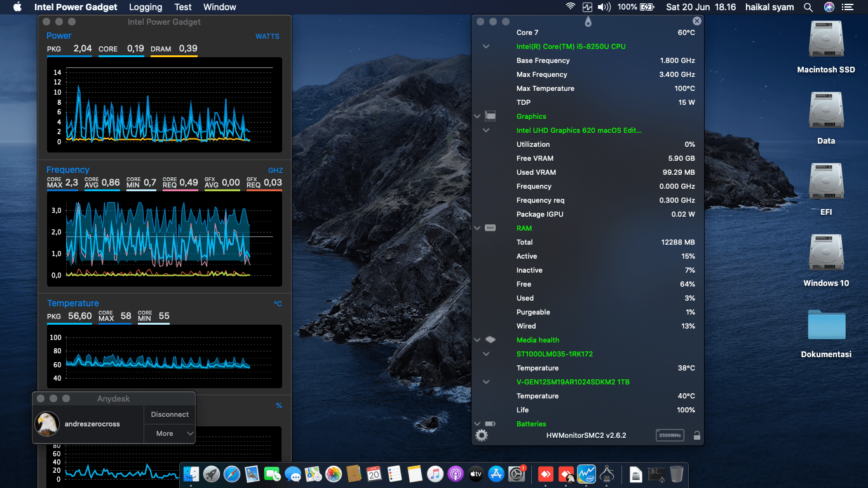Viewport: 868px width, 488px height.
Task: Open the Intel Power Gadget menu
Action: pos(76,7)
